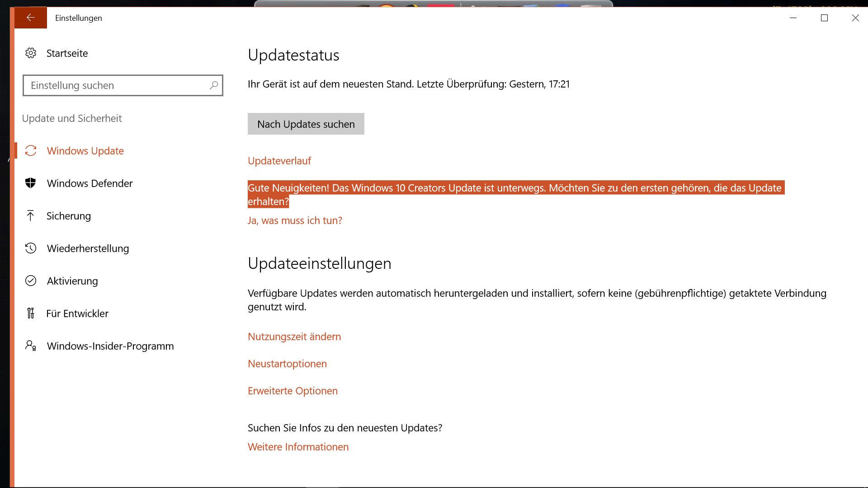Click the Sicherung upload arrow icon

pyautogui.click(x=31, y=216)
